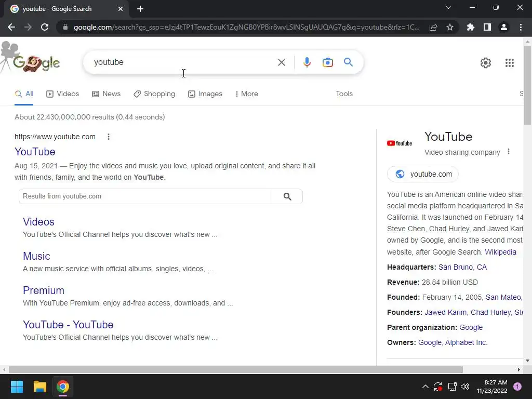The image size is (532, 399).
Task: Switch to the Shopping tab
Action: click(x=154, y=94)
